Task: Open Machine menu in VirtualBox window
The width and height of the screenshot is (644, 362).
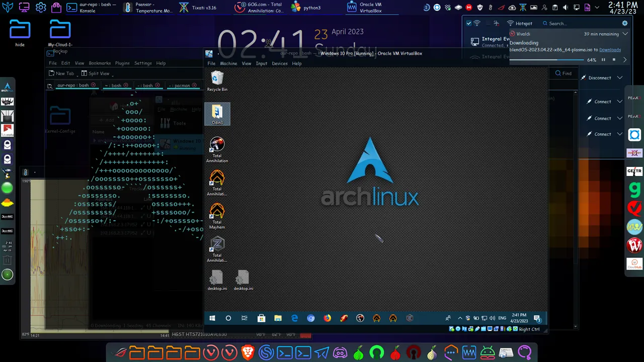Action: pos(228,63)
